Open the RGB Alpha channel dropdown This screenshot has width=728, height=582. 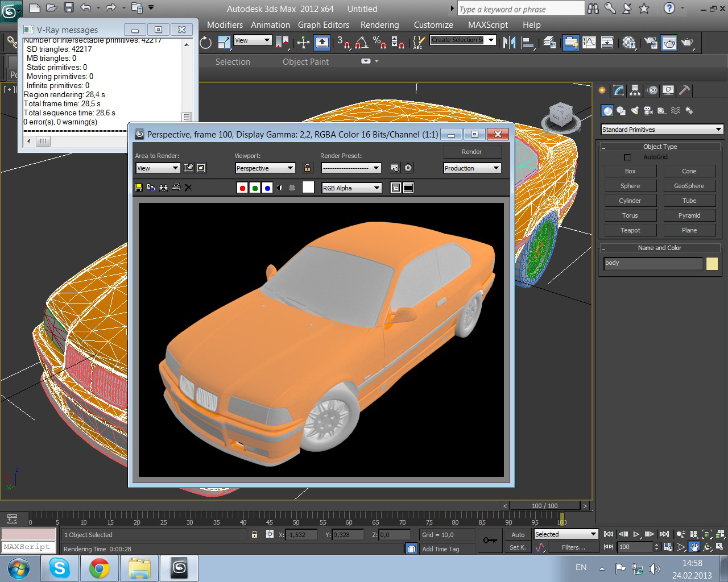(351, 188)
